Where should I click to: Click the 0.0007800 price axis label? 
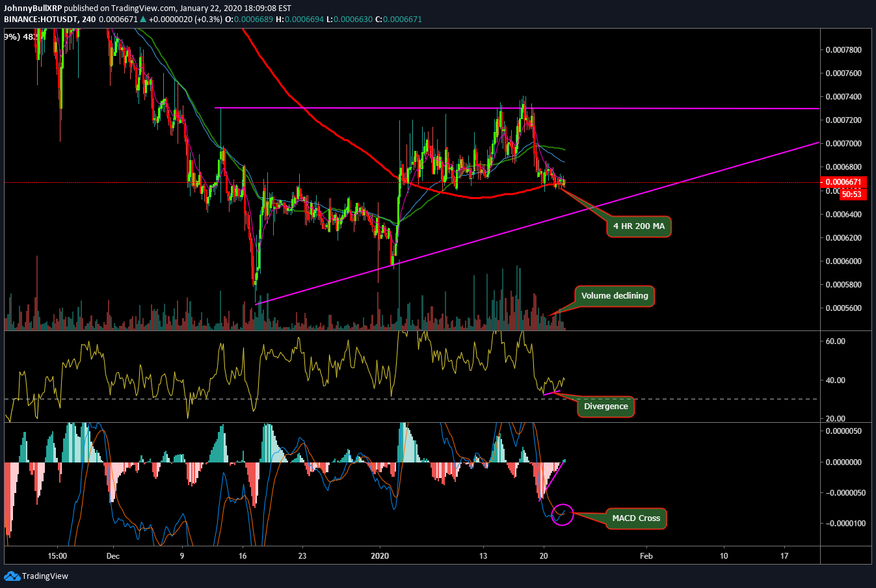point(843,50)
